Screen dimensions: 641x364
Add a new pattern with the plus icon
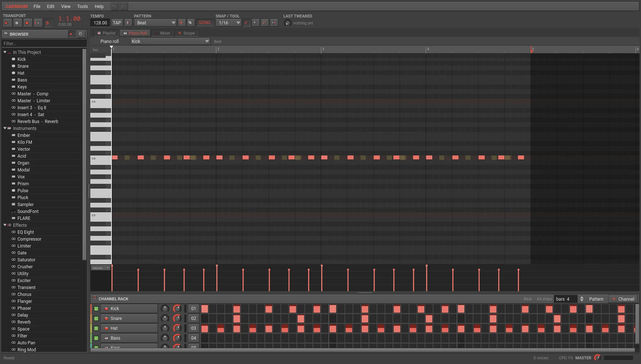pos(181,23)
